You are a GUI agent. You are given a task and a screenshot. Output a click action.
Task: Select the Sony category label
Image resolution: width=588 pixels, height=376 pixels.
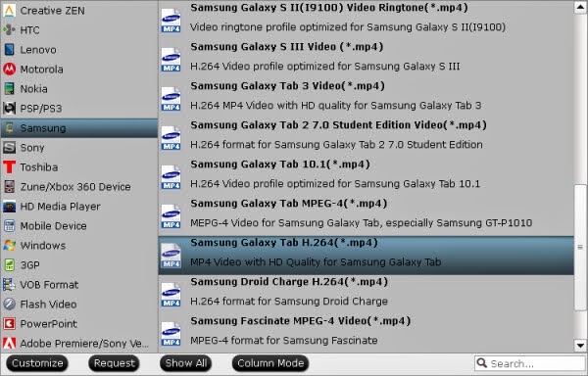pos(32,148)
